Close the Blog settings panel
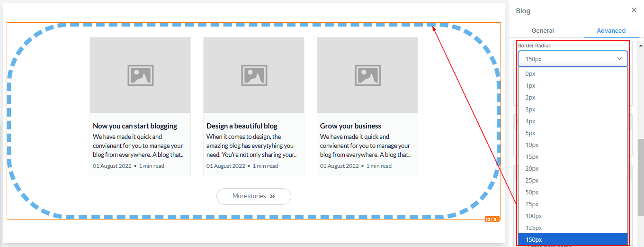644x247 pixels. [634, 10]
